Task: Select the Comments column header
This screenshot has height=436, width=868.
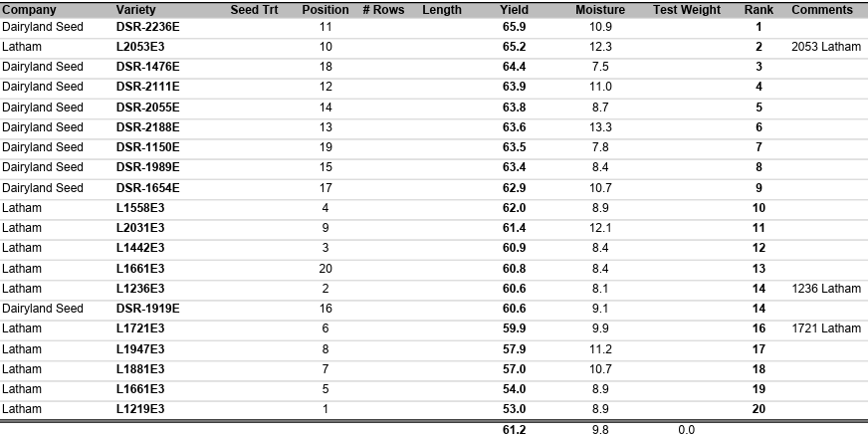Action: pos(822,10)
